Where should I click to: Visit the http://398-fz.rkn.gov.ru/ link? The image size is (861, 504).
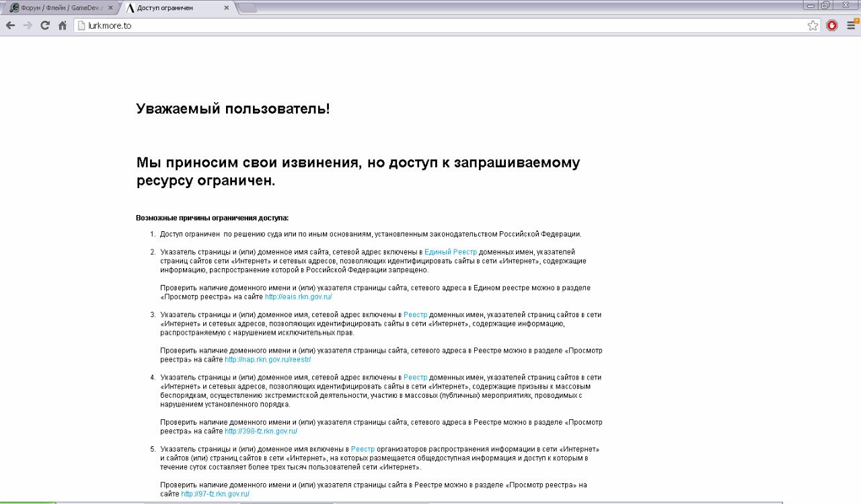click(x=261, y=431)
